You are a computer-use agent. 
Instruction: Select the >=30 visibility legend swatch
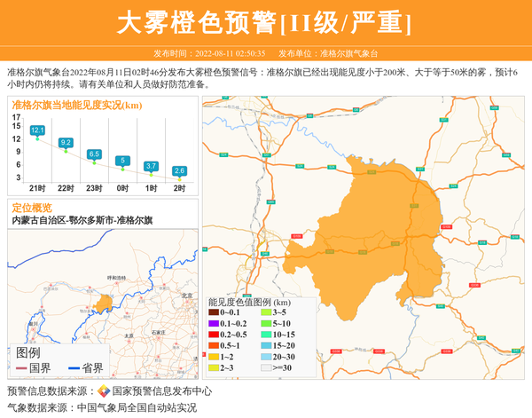point(266,367)
